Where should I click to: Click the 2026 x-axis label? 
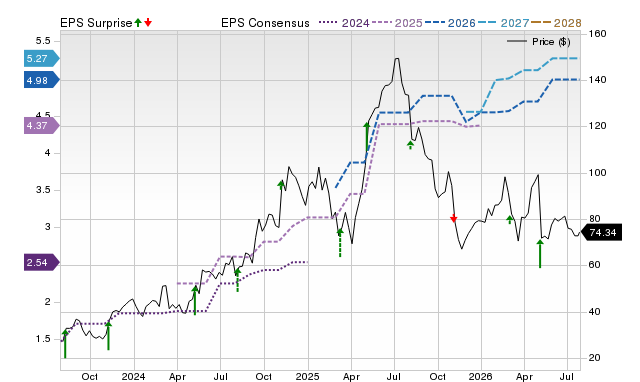tap(480, 376)
